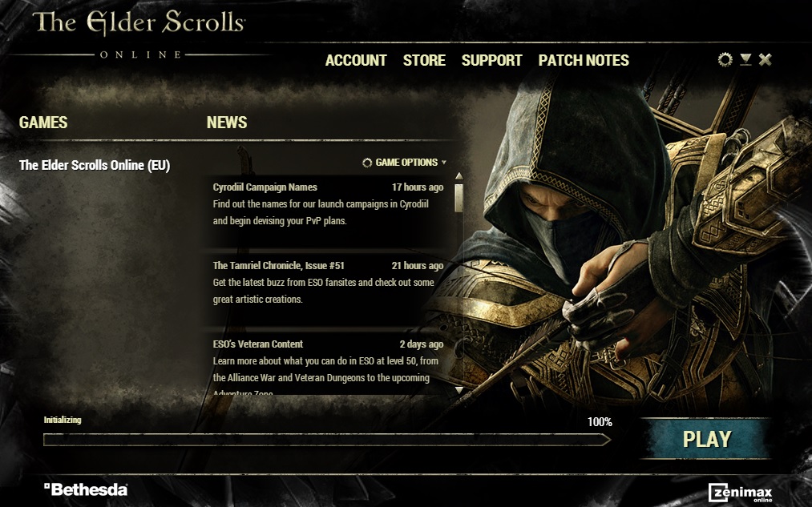Minimize launcher with the down-arrow icon

[745, 59]
